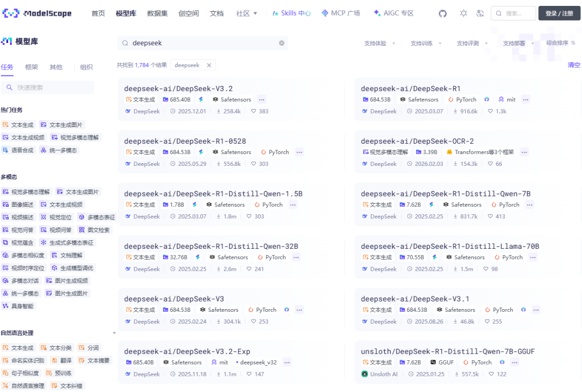Switch language via translate icon
Image resolution: width=582 pixels, height=392 pixels.
pos(480,13)
